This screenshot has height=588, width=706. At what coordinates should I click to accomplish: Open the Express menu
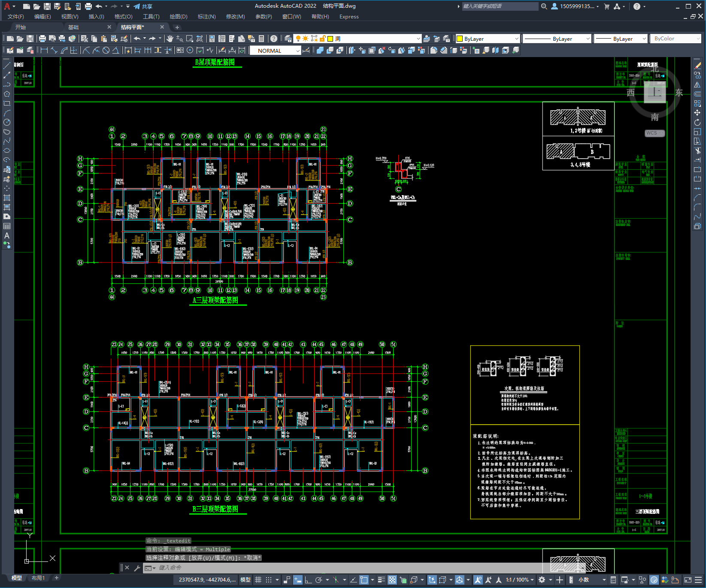point(349,17)
